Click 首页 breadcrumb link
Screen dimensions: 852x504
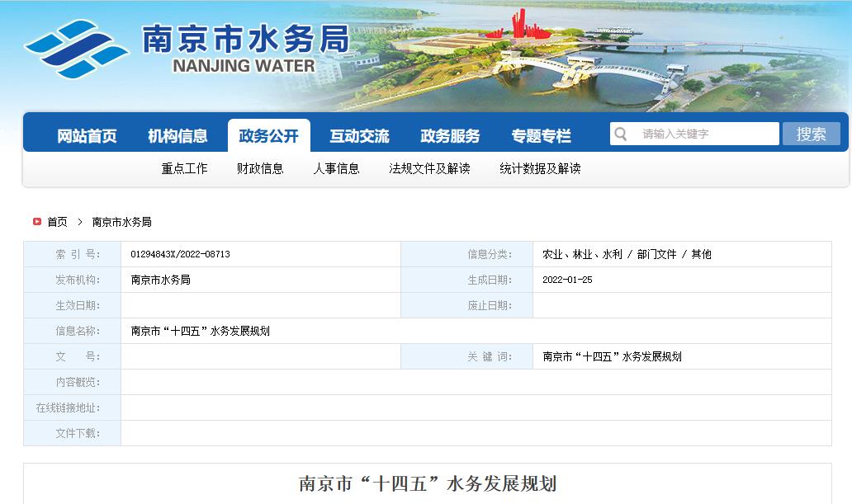point(57,222)
